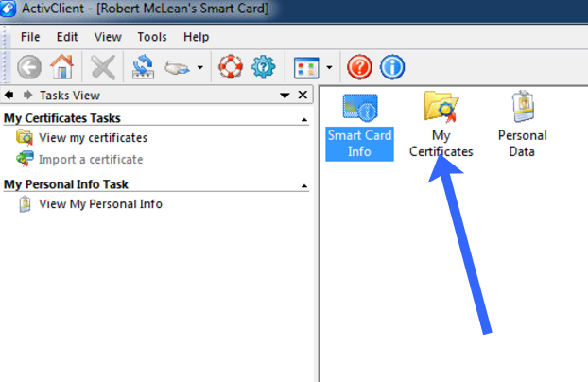The image size is (588, 382).
Task: Select the My Certificates folder
Action: coord(441,126)
